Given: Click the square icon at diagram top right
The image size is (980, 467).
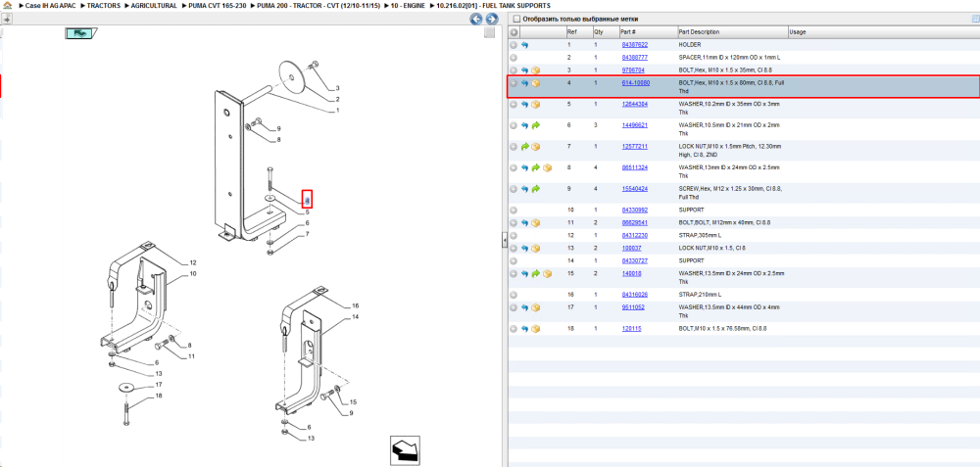Looking at the screenshot, I should [x=490, y=32].
